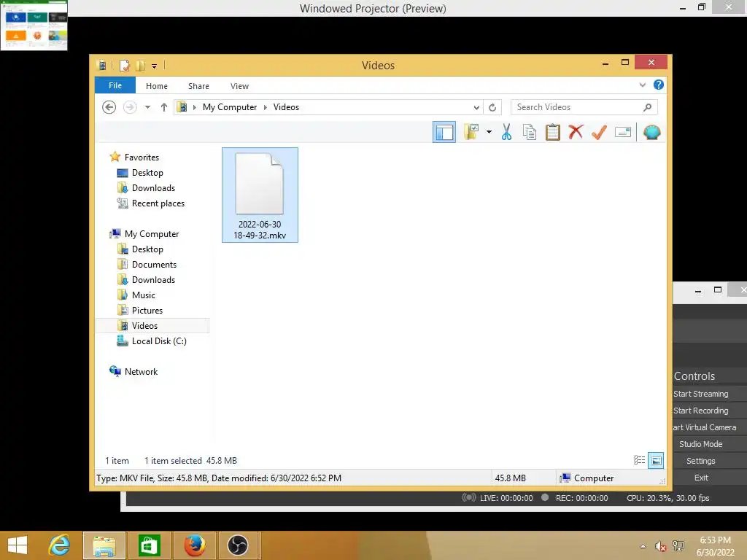The height and width of the screenshot is (560, 747).
Task: Click the Rename toolbar icon
Action: tap(623, 132)
